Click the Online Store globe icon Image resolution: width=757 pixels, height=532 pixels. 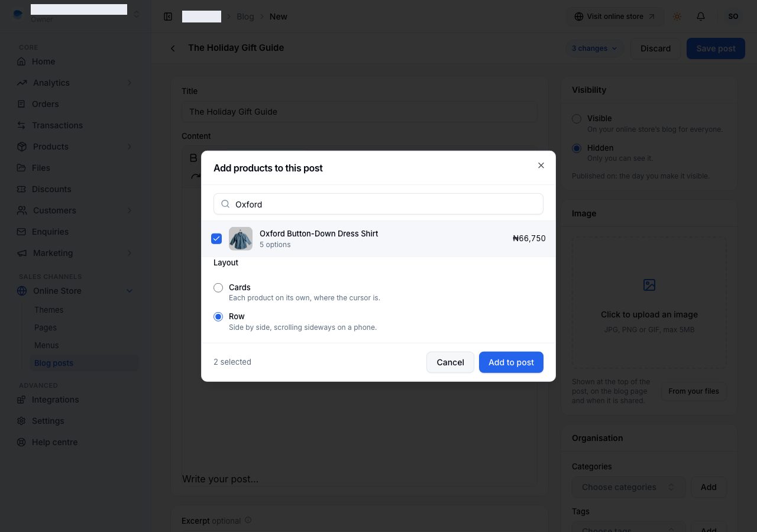tap(22, 291)
